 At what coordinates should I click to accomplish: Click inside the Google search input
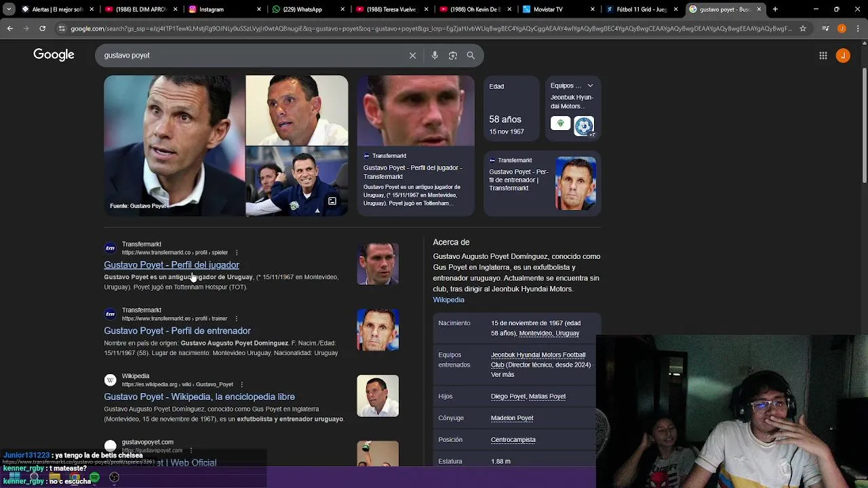coord(251,56)
